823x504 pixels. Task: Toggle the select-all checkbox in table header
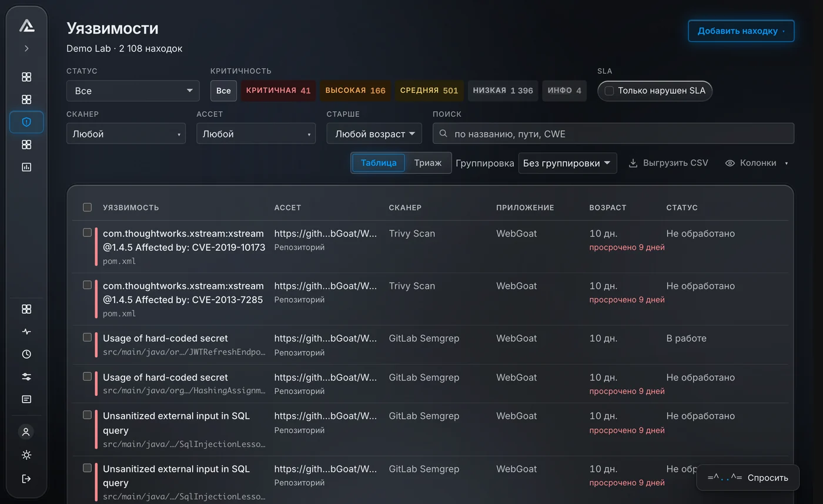pos(88,207)
